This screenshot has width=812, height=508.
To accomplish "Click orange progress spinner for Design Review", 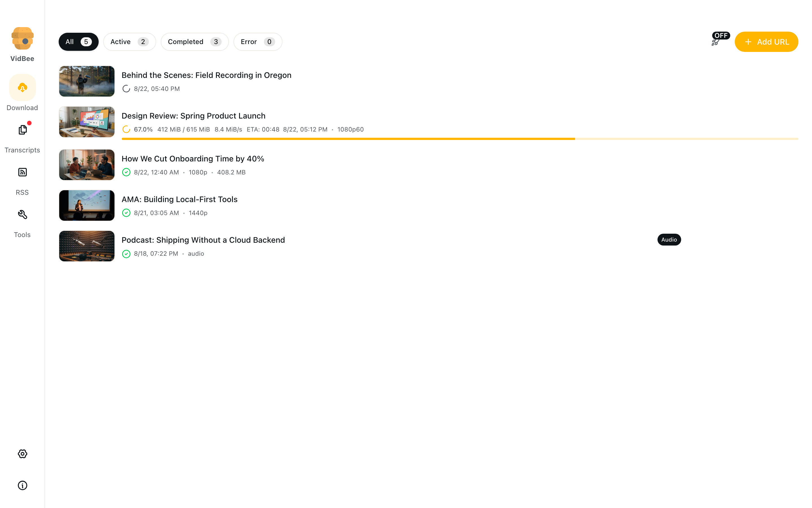I will tap(126, 129).
